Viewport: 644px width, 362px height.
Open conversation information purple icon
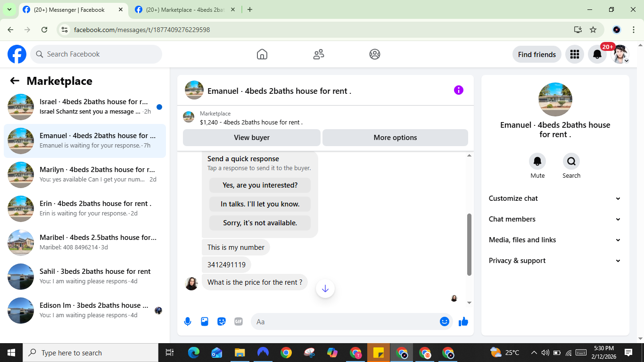tap(459, 90)
